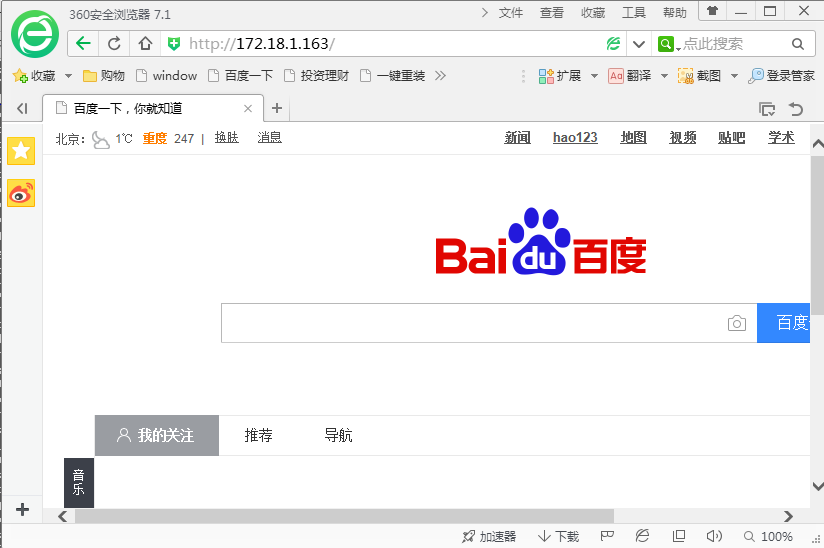Screen dimensions: 824x548
Task: Toggle the sidebar collapse arrow button
Action: (22, 108)
